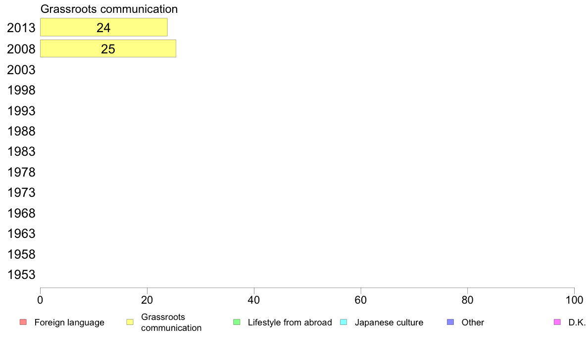Image resolution: width=588 pixels, height=364 pixels.
Task: Click the cyan Japanese culture legend swatch
Action: click(x=343, y=322)
